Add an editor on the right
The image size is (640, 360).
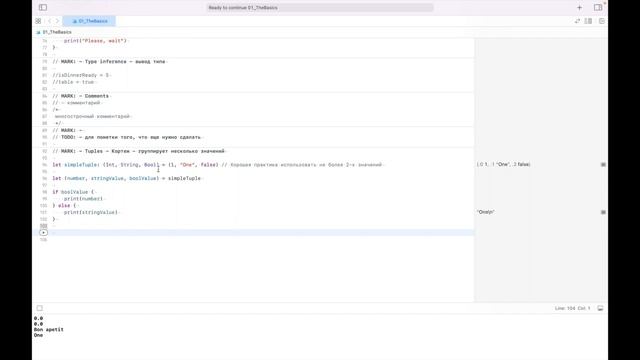coord(602,21)
